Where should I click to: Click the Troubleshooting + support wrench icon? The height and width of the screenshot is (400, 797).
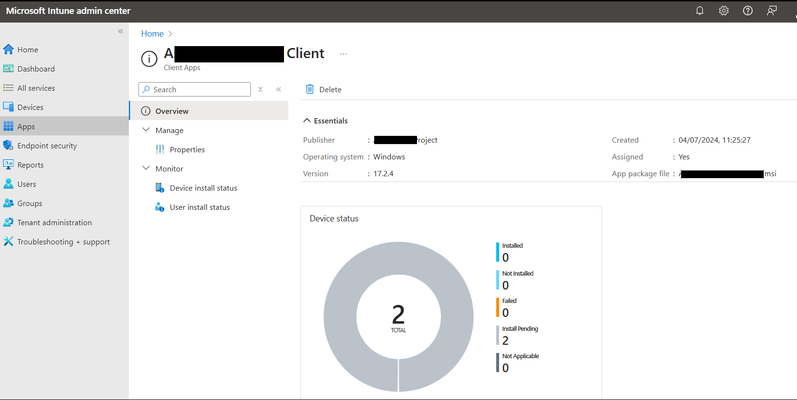(x=8, y=241)
